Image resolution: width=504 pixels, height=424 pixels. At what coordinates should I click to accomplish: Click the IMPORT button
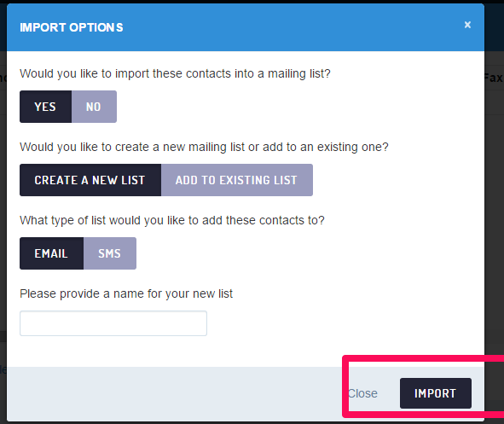pyautogui.click(x=436, y=393)
